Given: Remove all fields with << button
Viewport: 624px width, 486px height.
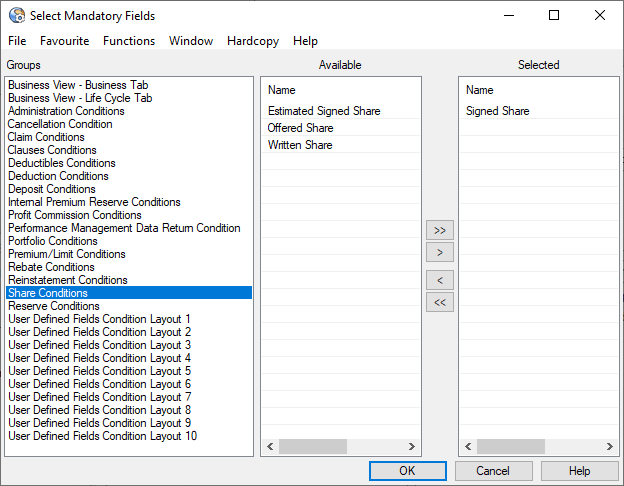Looking at the screenshot, I should click(x=439, y=302).
